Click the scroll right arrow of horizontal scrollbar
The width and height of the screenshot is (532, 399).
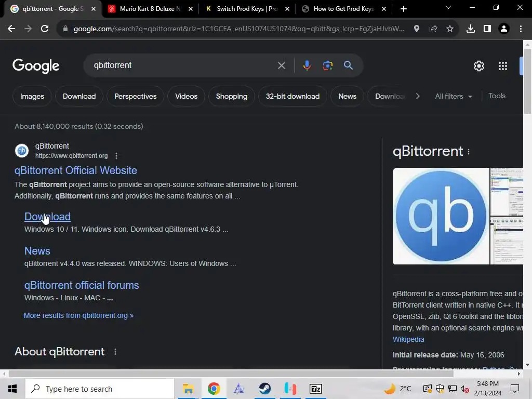[x=518, y=374]
